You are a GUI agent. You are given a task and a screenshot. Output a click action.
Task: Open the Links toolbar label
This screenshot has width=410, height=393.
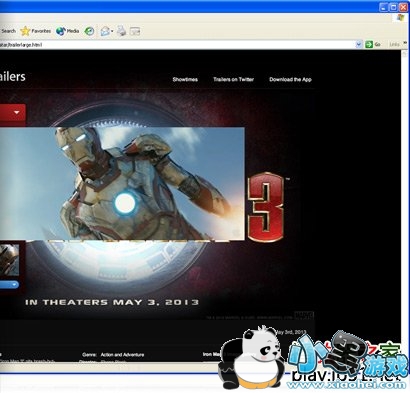394,44
